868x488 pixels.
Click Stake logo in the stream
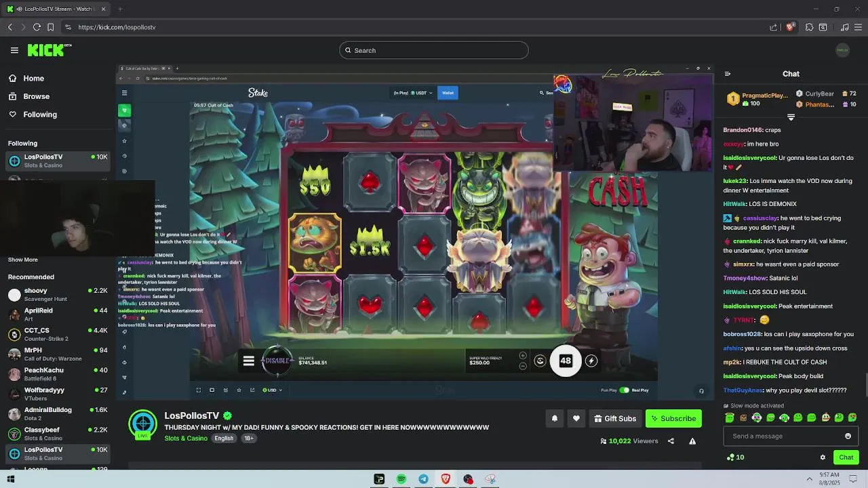258,93
